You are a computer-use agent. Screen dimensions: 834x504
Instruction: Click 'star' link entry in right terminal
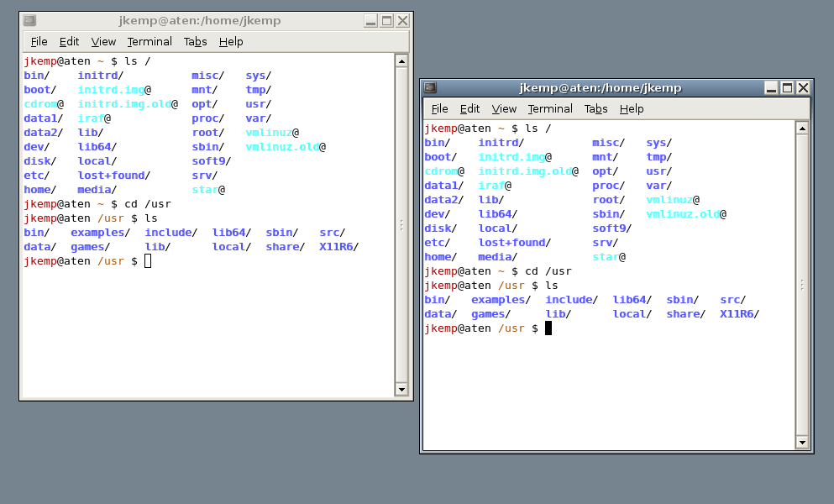[606, 257]
